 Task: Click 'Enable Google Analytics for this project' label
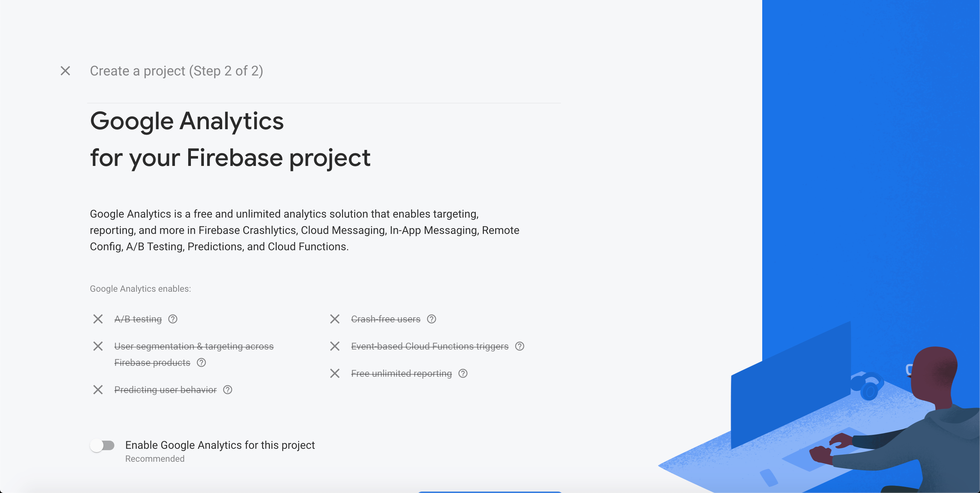point(220,445)
